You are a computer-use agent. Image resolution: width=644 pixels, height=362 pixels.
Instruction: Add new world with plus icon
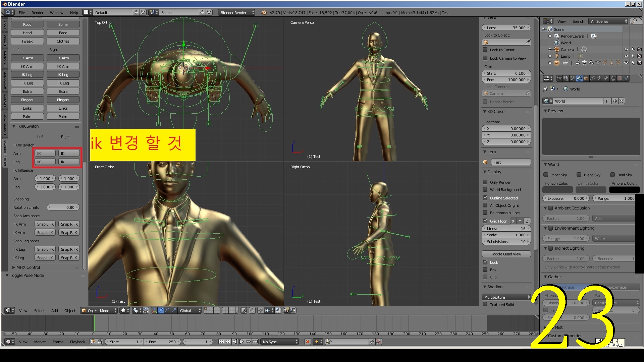tap(615, 101)
